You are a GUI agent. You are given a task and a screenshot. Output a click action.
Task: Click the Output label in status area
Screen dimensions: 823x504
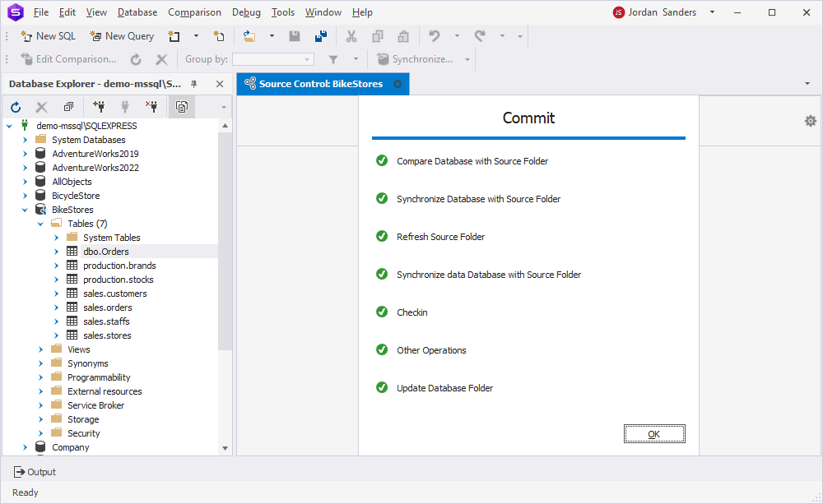[41, 472]
